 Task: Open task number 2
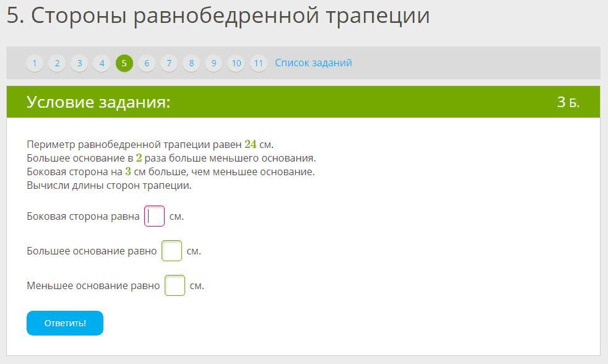[x=57, y=63]
